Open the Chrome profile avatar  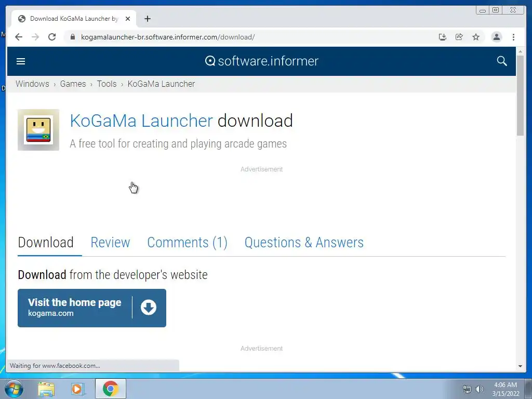click(496, 37)
